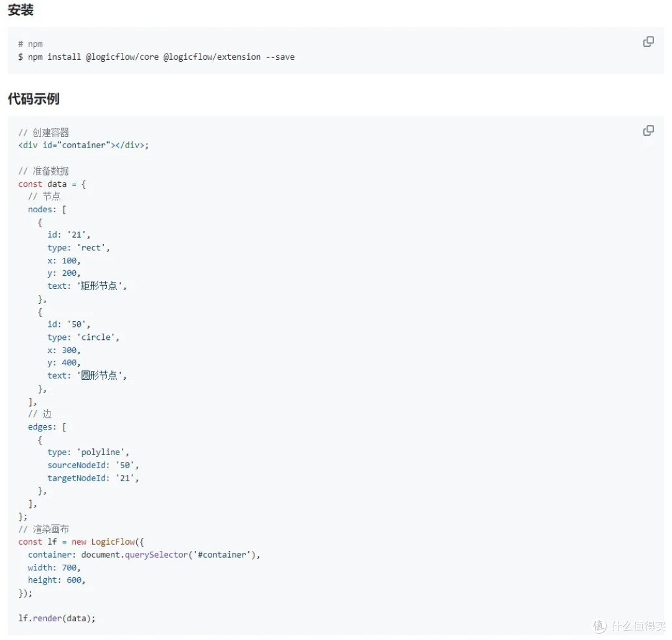Click the 'y: 400,' line
The image size is (672, 640).
point(64,363)
